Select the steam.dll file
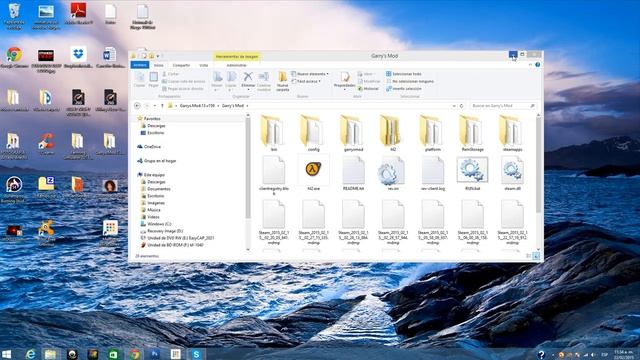 (x=512, y=173)
